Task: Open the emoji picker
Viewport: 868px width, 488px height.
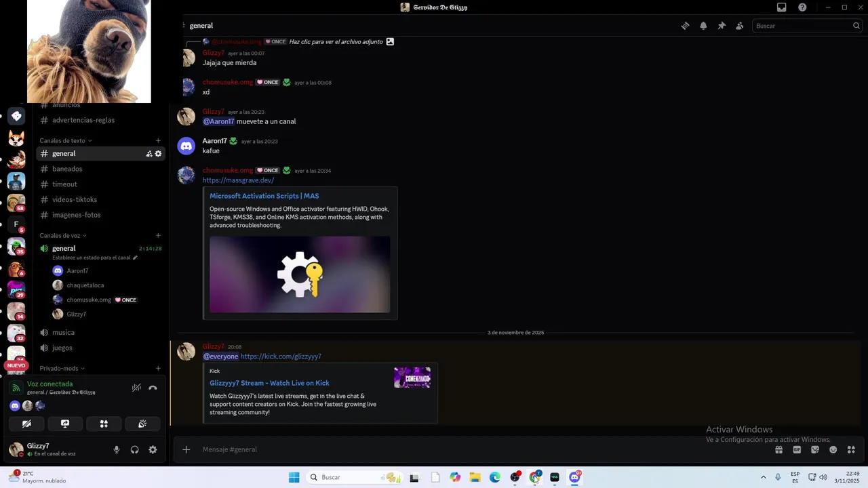Action: [833, 449]
